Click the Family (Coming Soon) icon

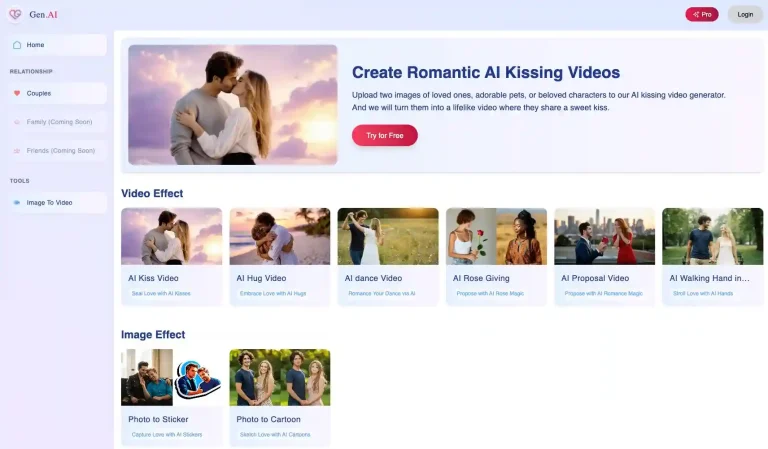coord(17,122)
